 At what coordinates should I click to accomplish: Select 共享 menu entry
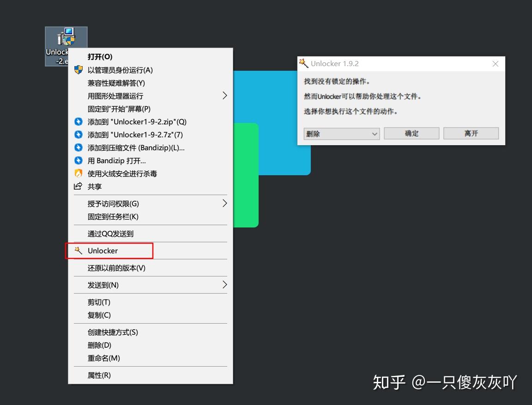coord(151,186)
